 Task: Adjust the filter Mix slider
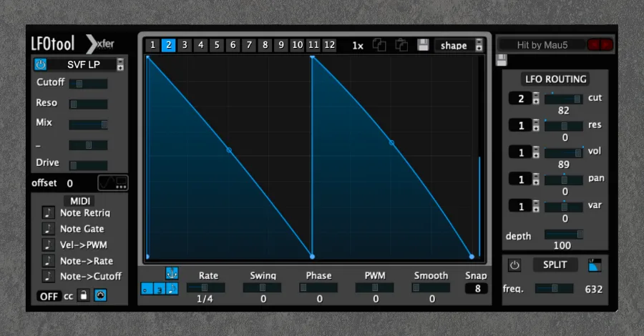(88, 124)
